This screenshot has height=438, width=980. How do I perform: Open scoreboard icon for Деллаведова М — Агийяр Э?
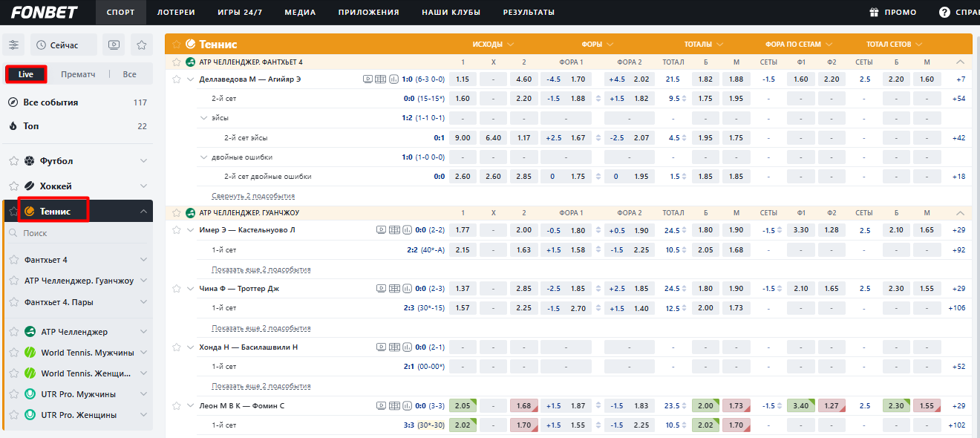pos(380,79)
